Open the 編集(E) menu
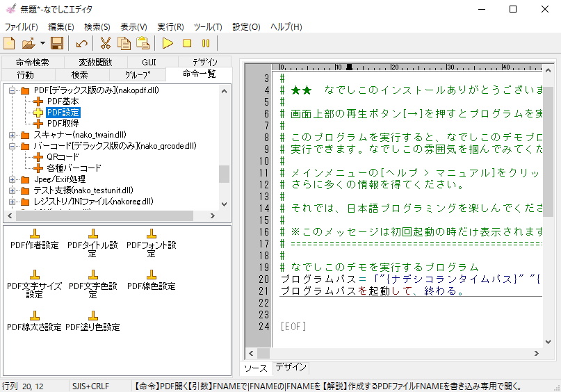561x392 pixels. (60, 27)
